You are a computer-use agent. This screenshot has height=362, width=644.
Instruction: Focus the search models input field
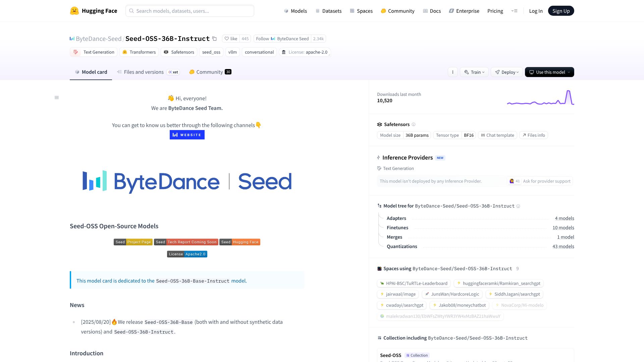(x=190, y=11)
